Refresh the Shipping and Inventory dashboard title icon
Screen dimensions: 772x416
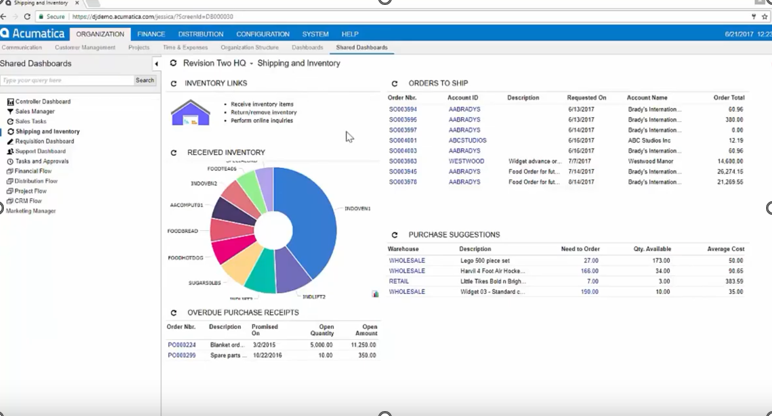point(173,63)
